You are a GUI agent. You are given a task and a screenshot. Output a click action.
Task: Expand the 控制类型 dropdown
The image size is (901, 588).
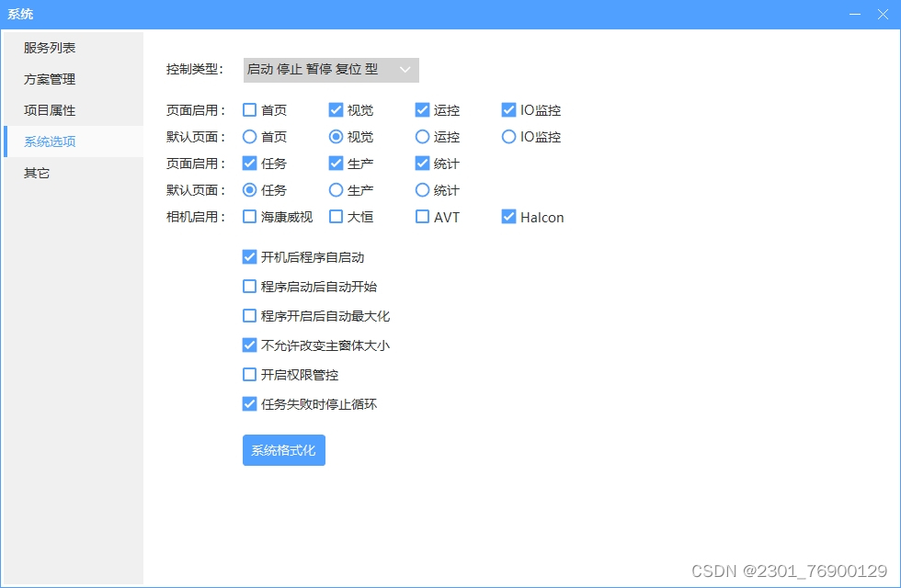(331, 70)
